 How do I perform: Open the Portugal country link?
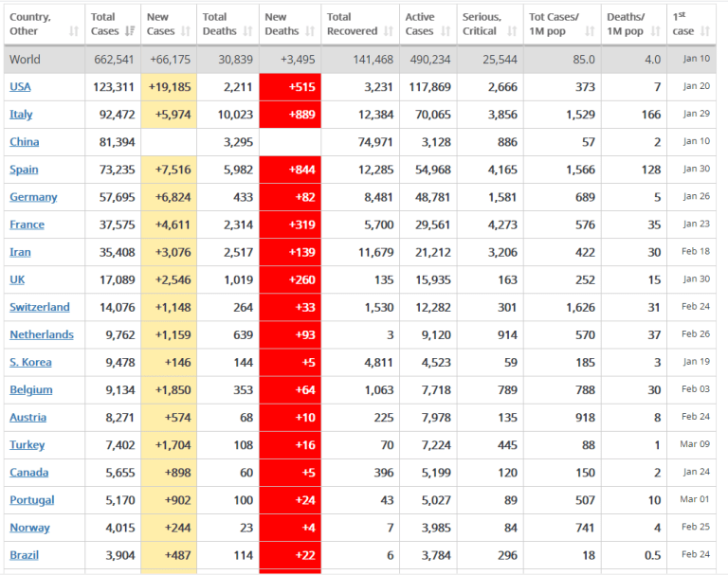tap(31, 500)
